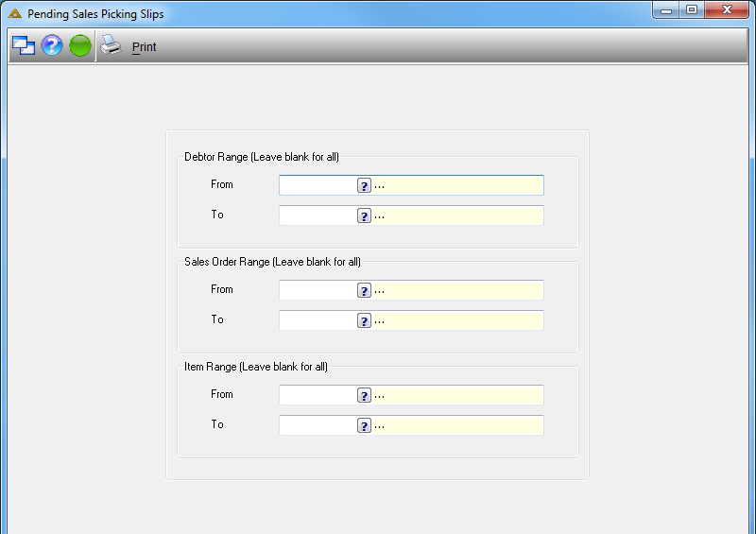Focus the Item Range To input field
This screenshot has height=534, width=756.
318,425
